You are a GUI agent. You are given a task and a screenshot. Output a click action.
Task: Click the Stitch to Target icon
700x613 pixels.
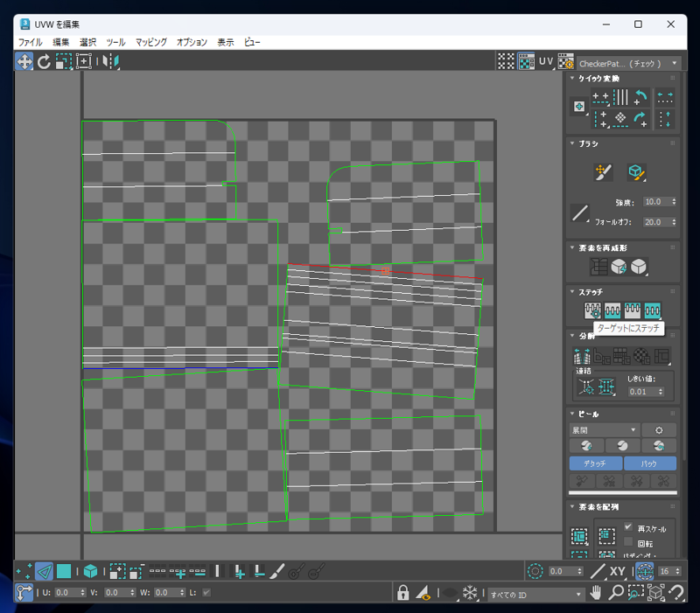593,310
